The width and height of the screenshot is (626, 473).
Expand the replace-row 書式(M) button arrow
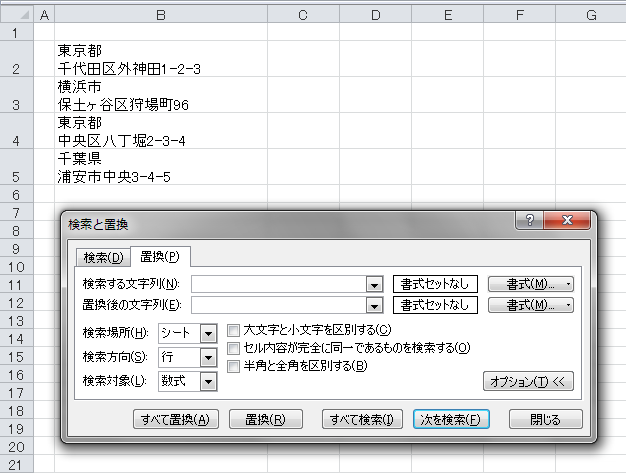pyautogui.click(x=569, y=305)
